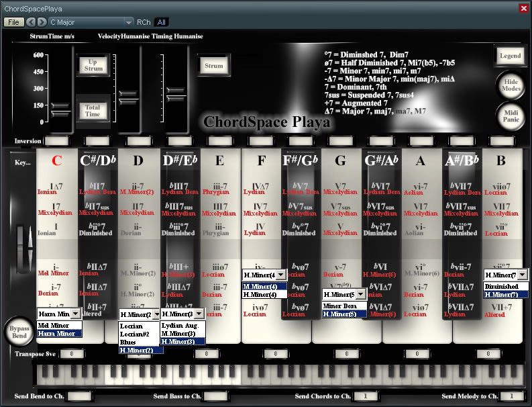
Task: Choose Diminished in the B column list
Action: (506, 286)
